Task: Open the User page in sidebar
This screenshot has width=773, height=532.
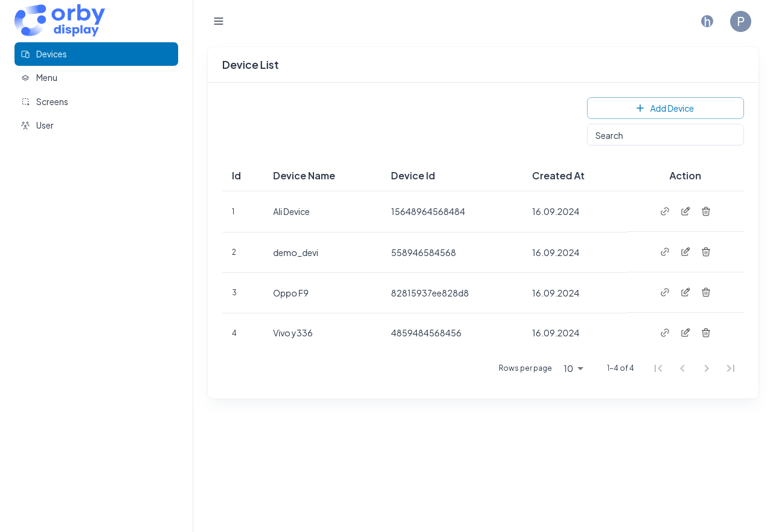Action: 45,126
